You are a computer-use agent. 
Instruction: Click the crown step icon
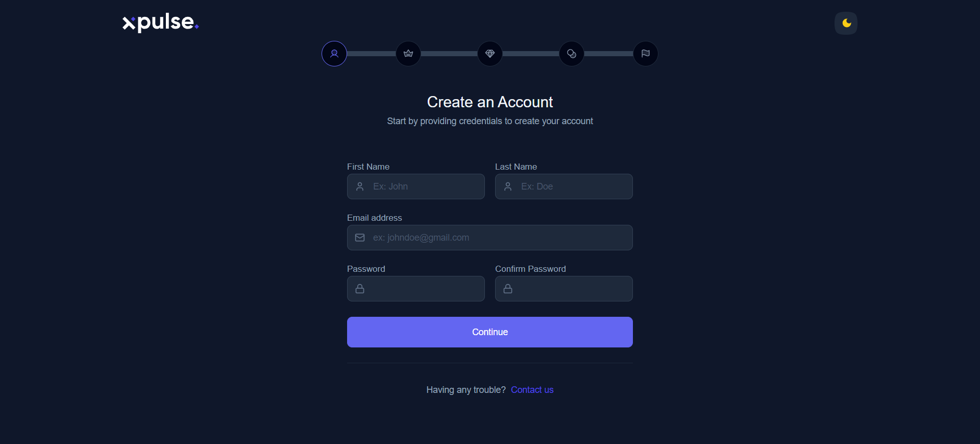[x=408, y=54]
